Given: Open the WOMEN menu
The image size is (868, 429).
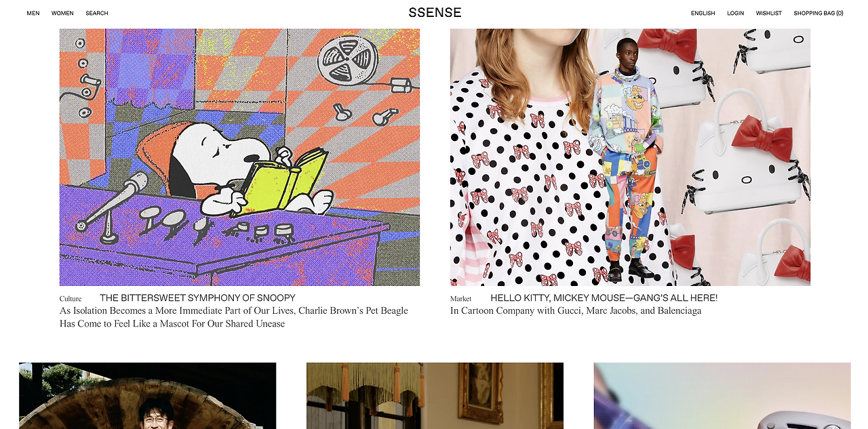Looking at the screenshot, I should click(x=62, y=14).
